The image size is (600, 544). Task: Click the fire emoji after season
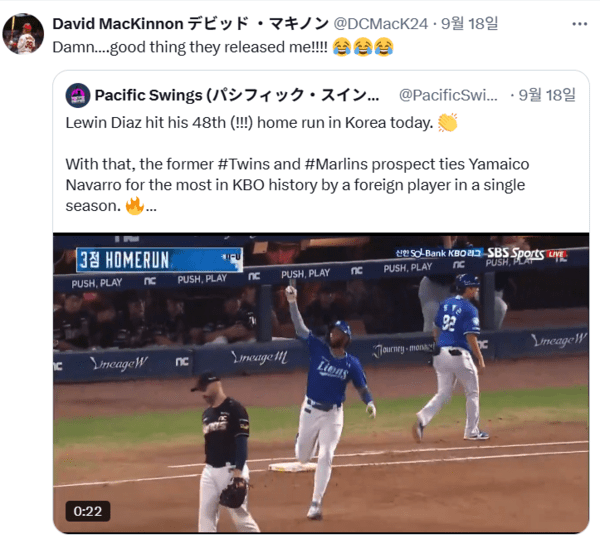coord(135,206)
